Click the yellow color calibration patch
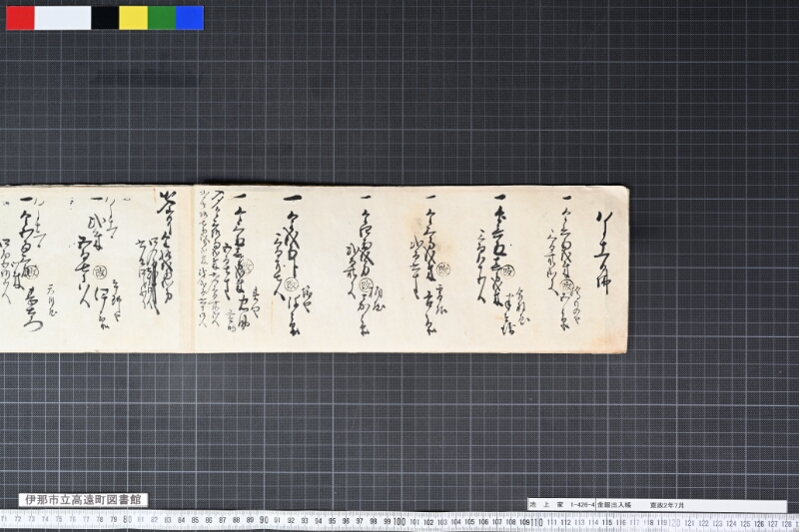 click(134, 18)
